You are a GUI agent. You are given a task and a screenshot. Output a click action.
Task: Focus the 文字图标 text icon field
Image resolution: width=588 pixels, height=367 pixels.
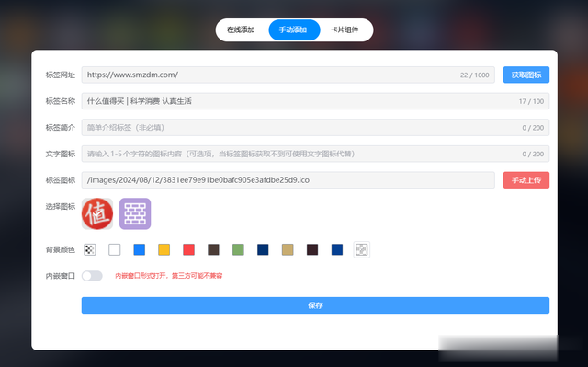[x=315, y=154]
